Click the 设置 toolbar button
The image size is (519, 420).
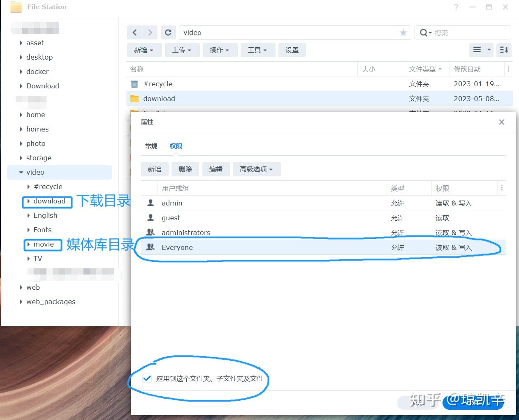click(292, 50)
